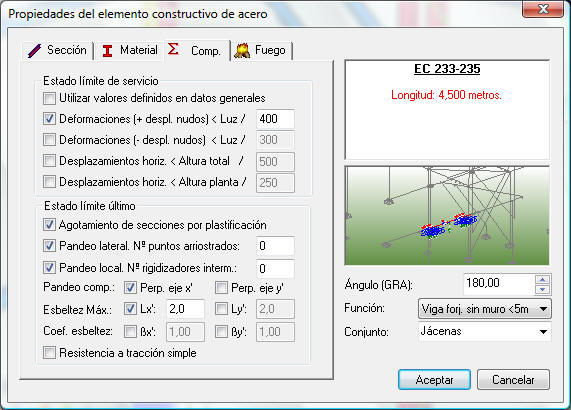Viewport: 571px width, 410px height.
Task: Check Resistencia a tracción simple
Action: [x=50, y=352]
